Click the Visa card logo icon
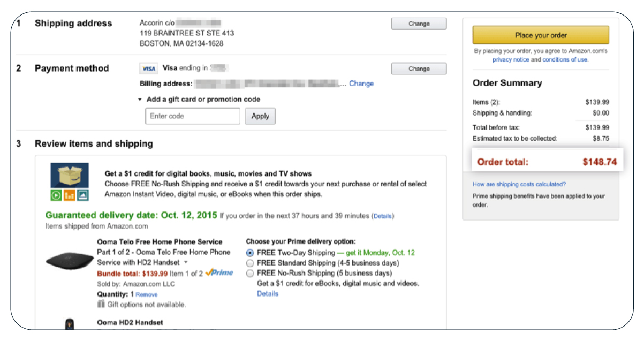Viewport: 644px width, 341px height. (x=148, y=69)
